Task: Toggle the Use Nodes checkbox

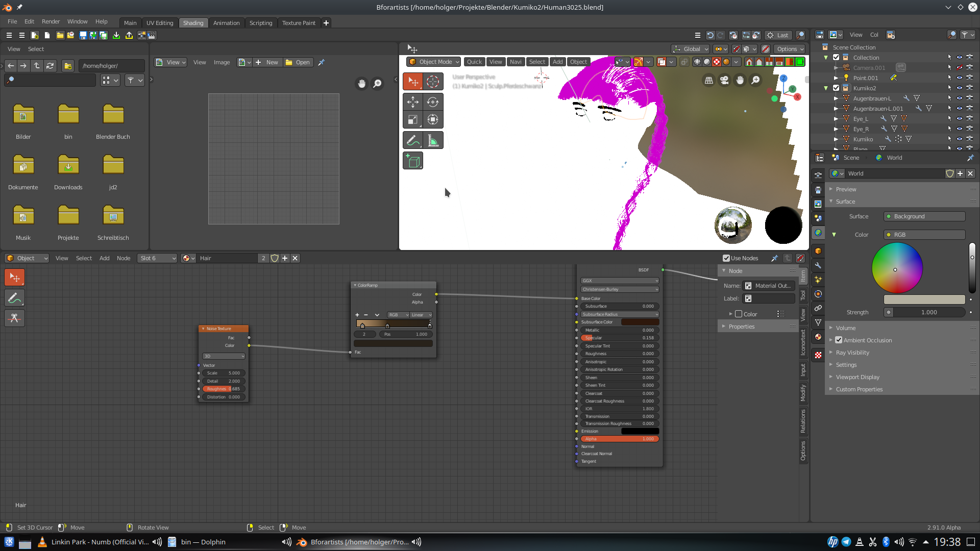Action: pos(726,258)
